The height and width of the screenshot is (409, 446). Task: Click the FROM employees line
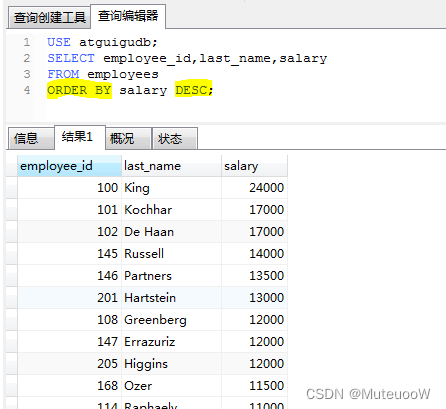[x=103, y=74]
